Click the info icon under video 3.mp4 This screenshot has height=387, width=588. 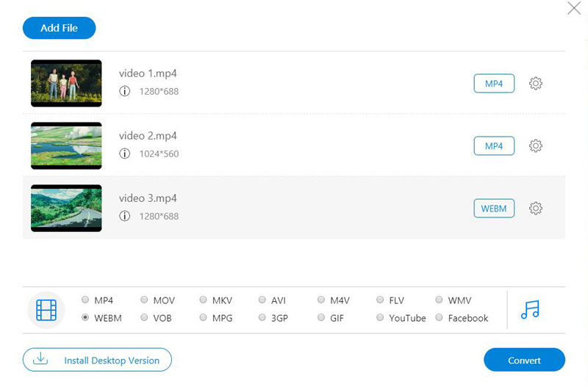coord(125,217)
